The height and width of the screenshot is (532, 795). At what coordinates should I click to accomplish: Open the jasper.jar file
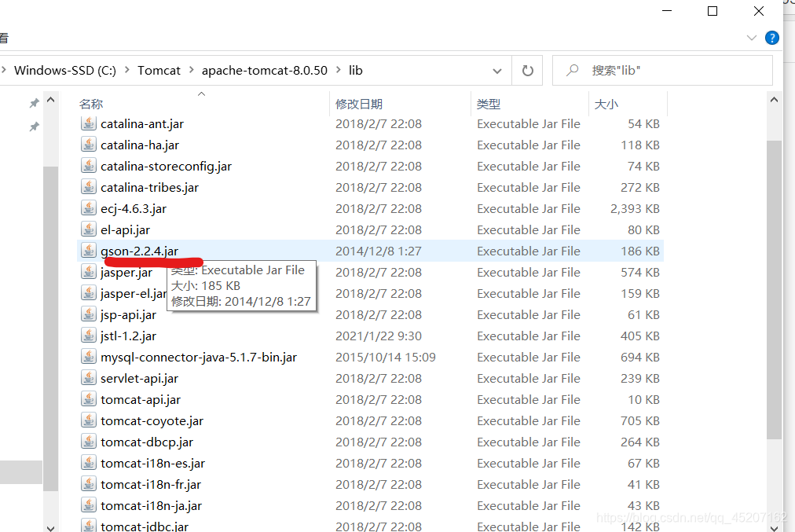[x=128, y=272]
